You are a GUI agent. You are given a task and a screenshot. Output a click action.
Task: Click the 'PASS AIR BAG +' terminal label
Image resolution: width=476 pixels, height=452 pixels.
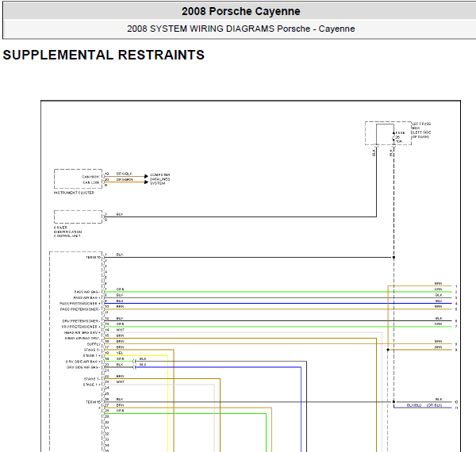87,297
